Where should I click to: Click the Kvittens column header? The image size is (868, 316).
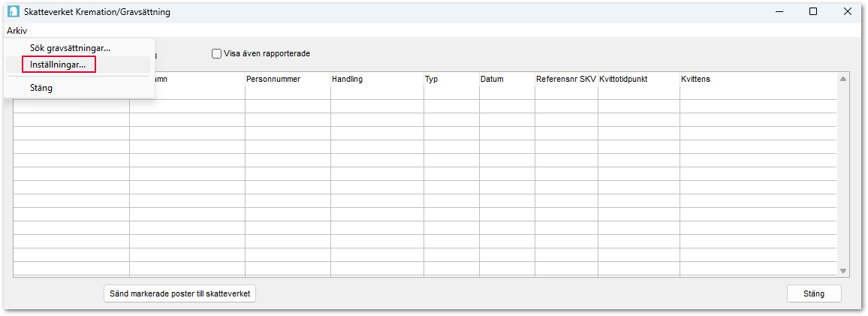coord(758,79)
